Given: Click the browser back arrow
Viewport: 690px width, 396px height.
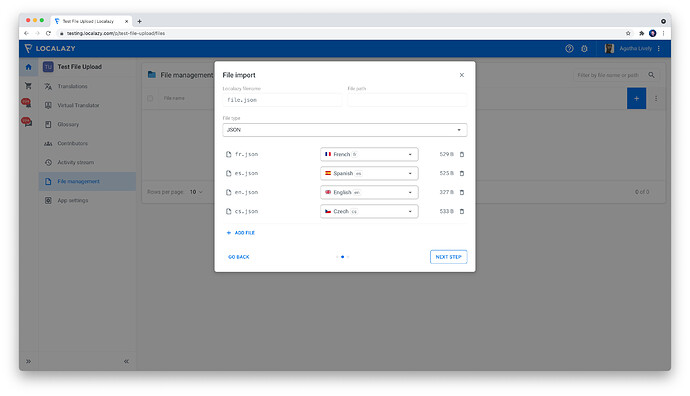Looking at the screenshot, I should tap(26, 33).
